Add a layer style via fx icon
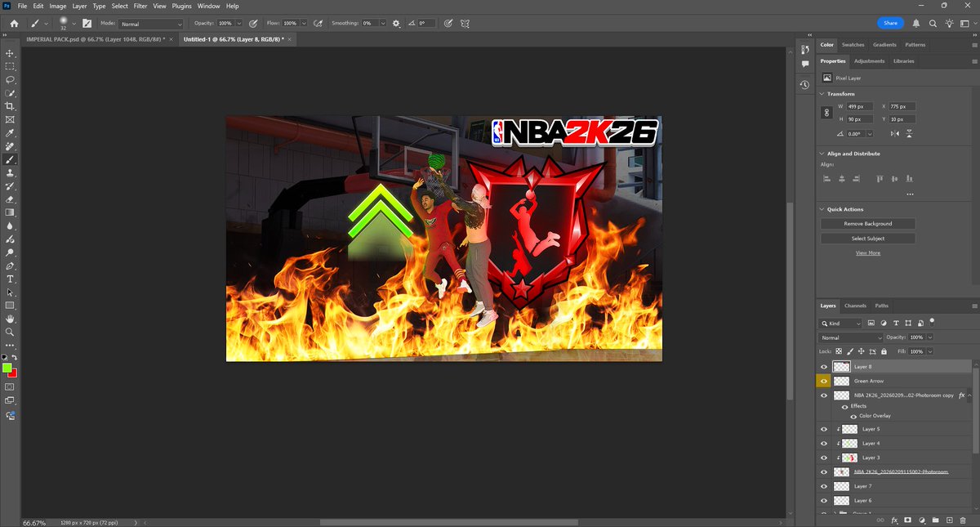The height and width of the screenshot is (527, 980). click(894, 520)
